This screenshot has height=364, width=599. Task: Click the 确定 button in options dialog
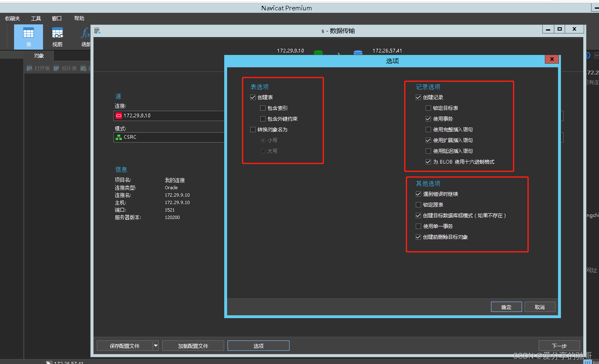[x=506, y=307]
